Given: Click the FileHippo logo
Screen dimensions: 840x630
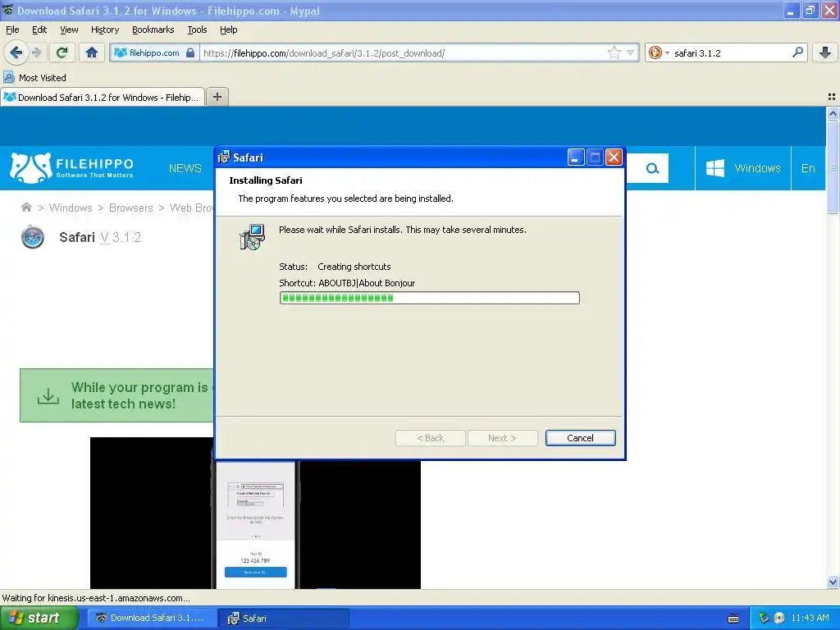Looking at the screenshot, I should point(72,167).
